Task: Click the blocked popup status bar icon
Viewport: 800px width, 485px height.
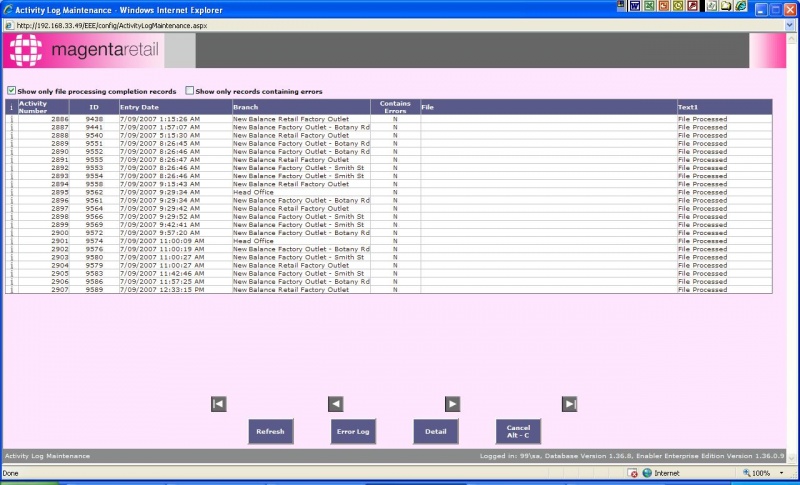Action: coord(633,473)
